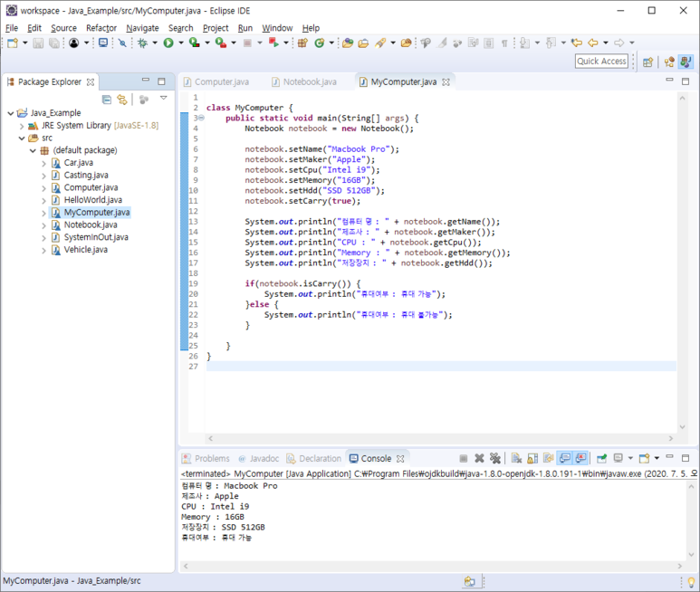Toggle Link with Editor in Package Explorer

point(122,100)
